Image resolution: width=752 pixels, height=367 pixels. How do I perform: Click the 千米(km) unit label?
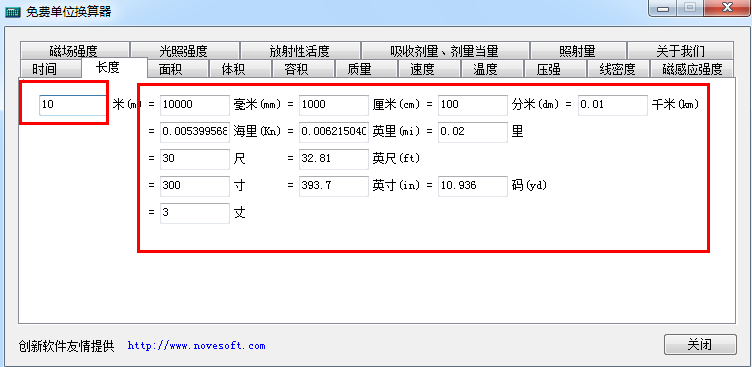coord(675,105)
